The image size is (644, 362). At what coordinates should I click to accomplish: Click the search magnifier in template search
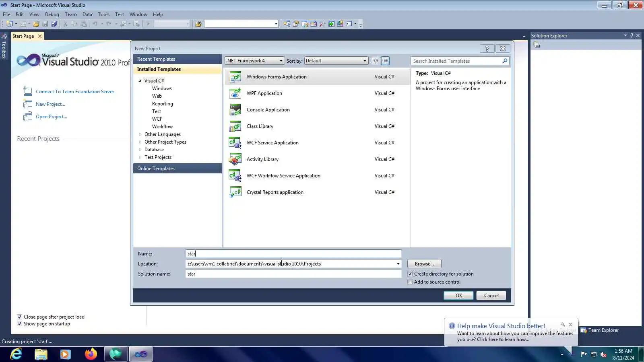pyautogui.click(x=505, y=61)
